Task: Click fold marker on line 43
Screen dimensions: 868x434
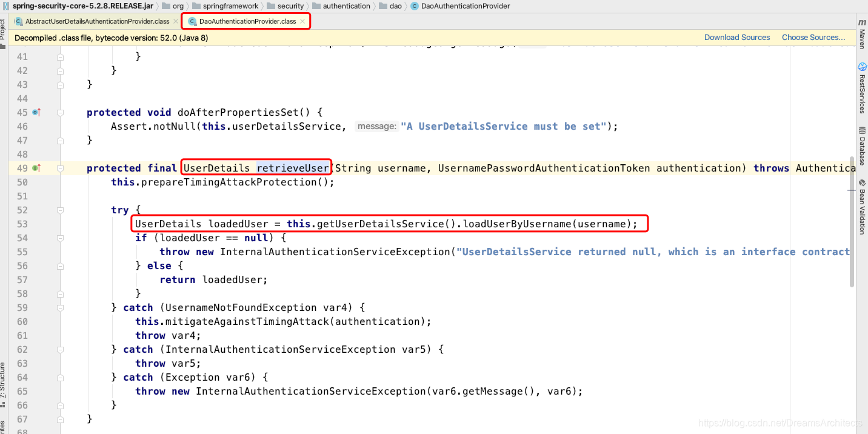Action: [x=60, y=84]
